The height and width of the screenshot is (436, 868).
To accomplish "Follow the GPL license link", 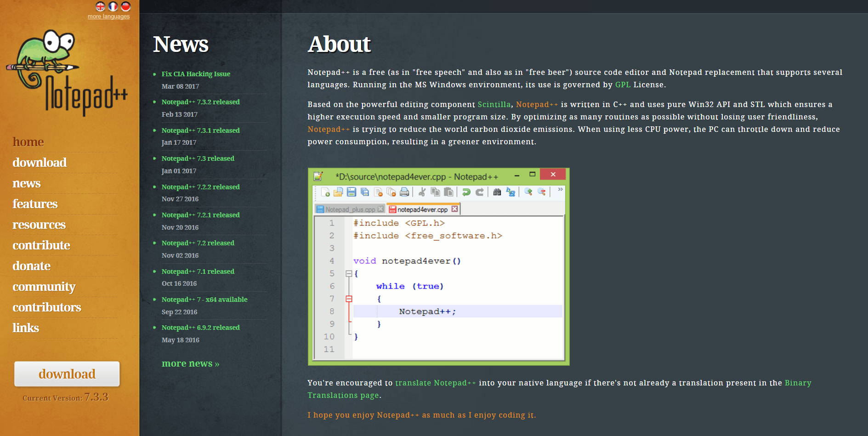I will click(x=623, y=85).
